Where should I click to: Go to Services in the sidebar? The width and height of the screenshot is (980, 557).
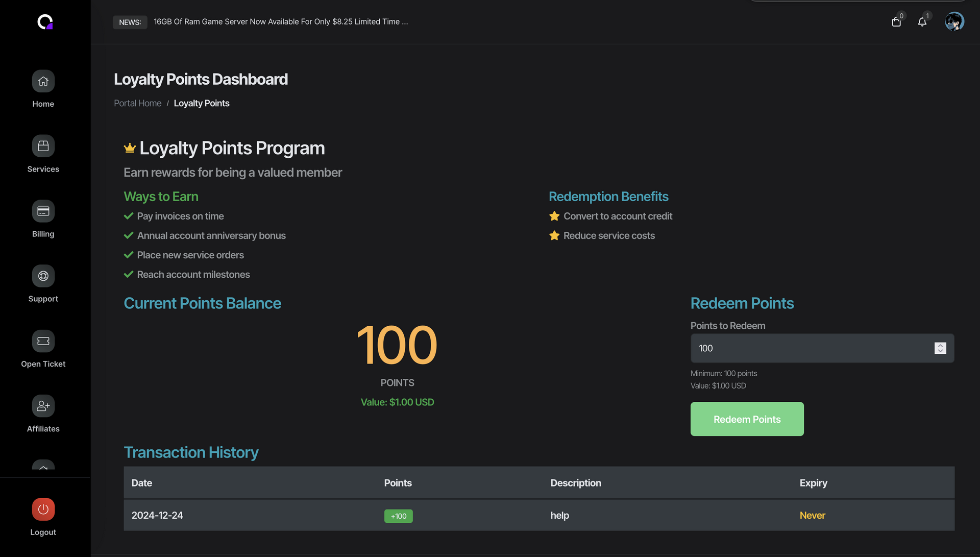point(43,146)
